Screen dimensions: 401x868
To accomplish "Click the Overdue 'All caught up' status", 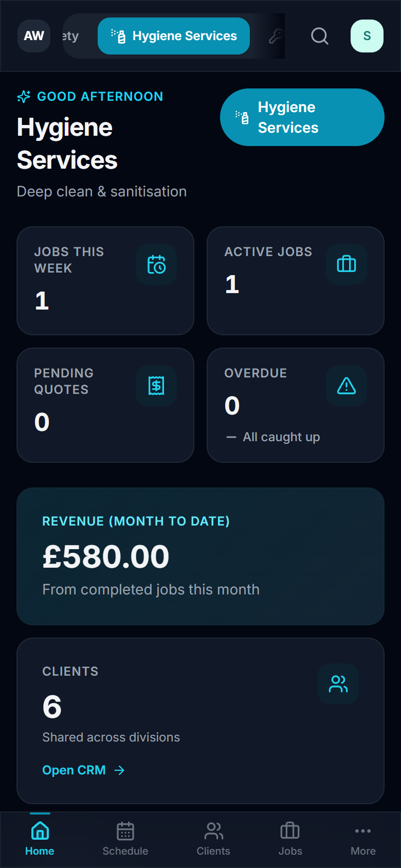I will 281,437.
